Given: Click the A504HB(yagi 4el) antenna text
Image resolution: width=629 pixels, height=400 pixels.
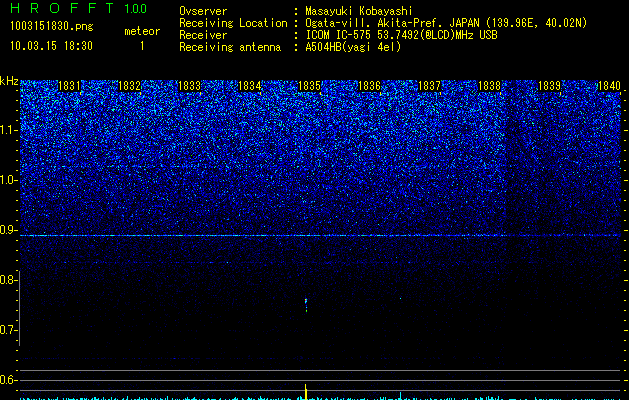Looking at the screenshot, I should click(353, 47).
